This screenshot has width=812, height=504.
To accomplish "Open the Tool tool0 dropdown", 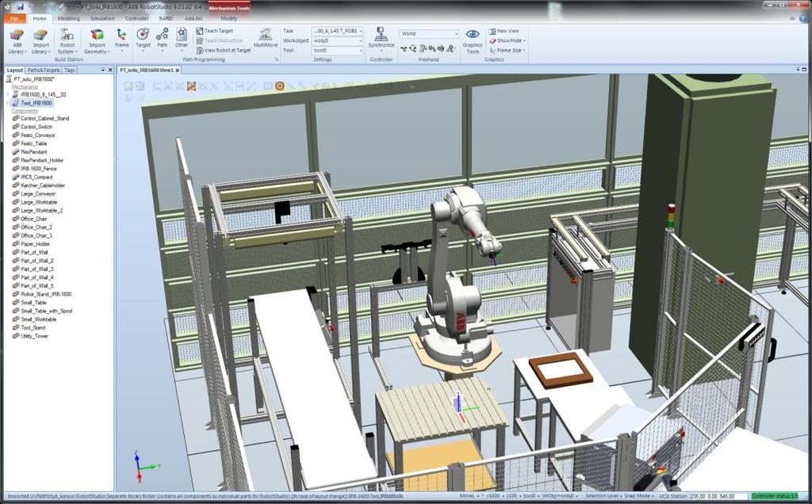I will [x=337, y=50].
